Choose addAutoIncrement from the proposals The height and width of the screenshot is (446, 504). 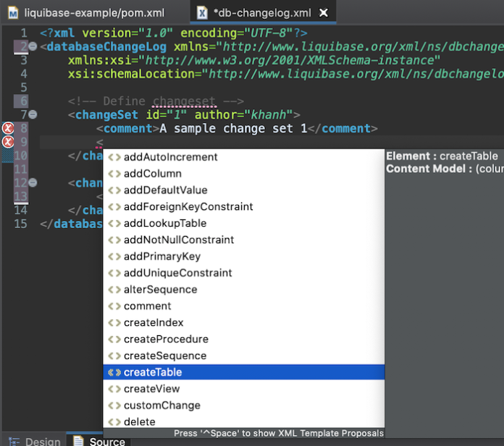[243, 157]
